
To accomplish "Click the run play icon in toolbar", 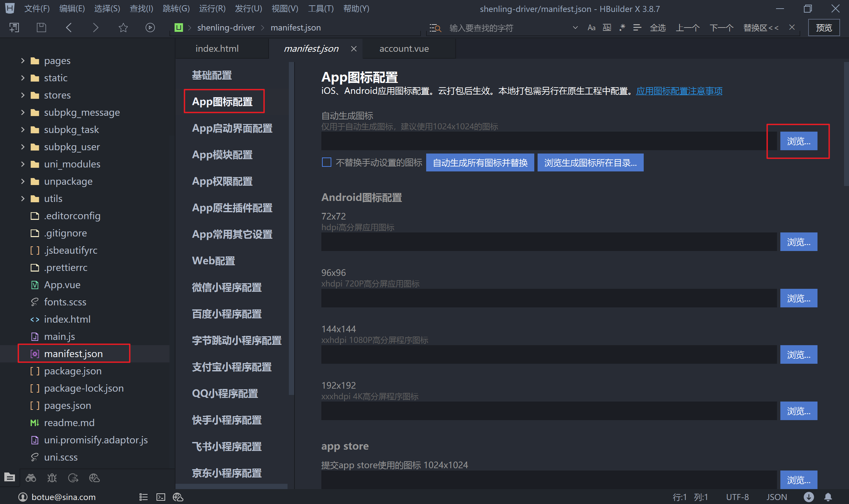I will (150, 28).
